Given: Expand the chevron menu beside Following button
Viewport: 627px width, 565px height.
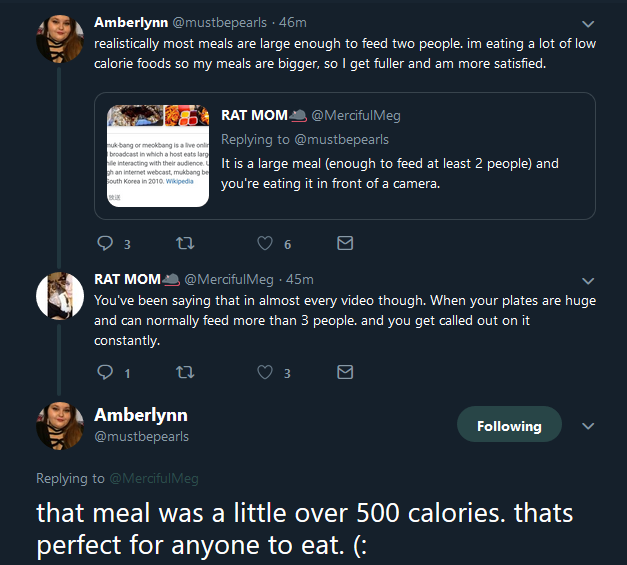Looking at the screenshot, I should pyautogui.click(x=588, y=426).
